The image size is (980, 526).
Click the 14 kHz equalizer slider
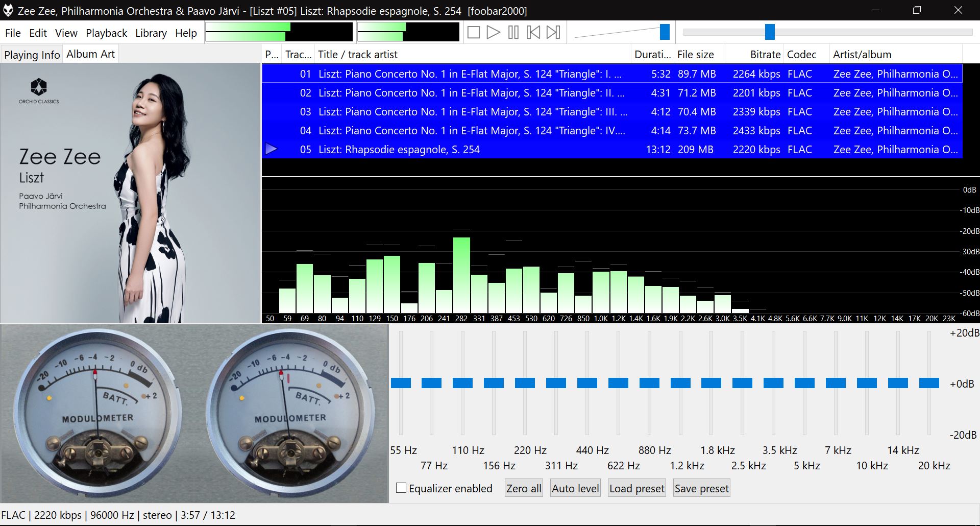point(898,383)
